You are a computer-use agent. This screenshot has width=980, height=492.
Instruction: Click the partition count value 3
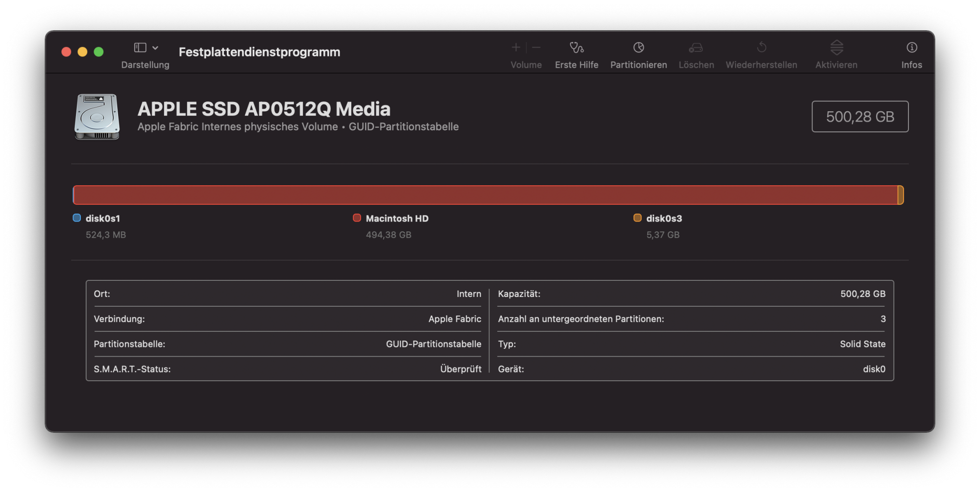pyautogui.click(x=883, y=319)
